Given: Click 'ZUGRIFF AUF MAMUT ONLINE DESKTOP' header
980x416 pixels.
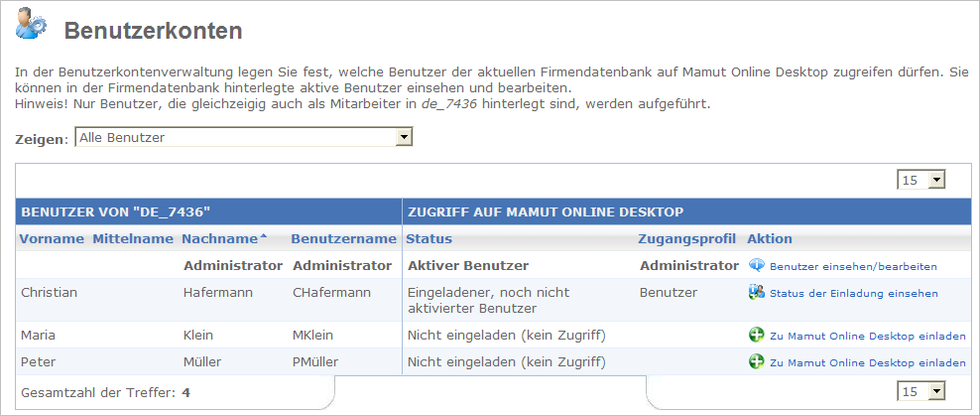Looking at the screenshot, I should 545,212.
